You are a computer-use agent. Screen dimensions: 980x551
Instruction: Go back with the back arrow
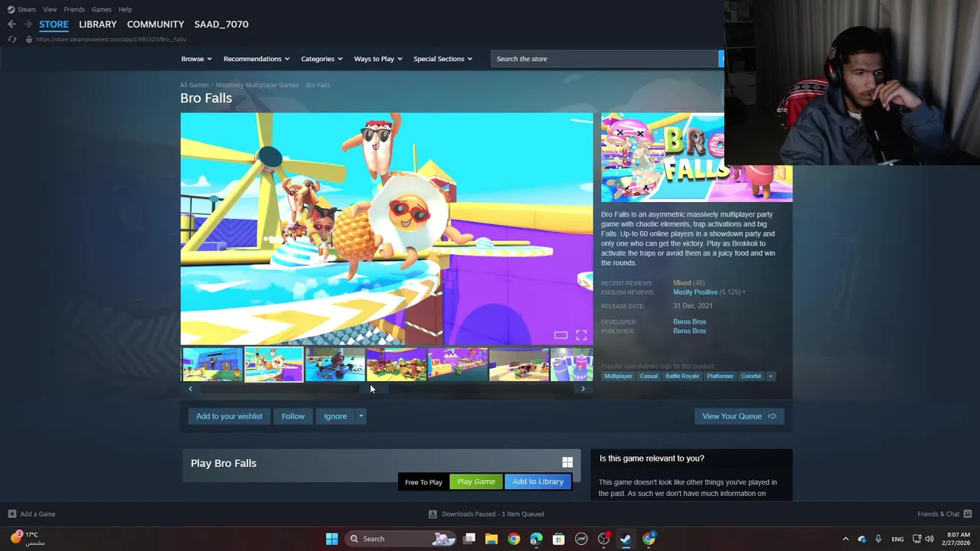[x=11, y=24]
